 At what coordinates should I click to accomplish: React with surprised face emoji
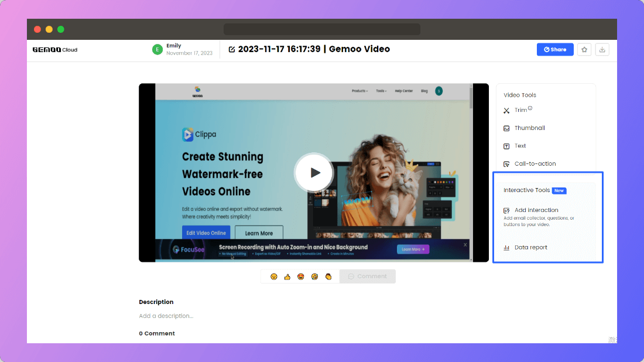pyautogui.click(x=274, y=276)
